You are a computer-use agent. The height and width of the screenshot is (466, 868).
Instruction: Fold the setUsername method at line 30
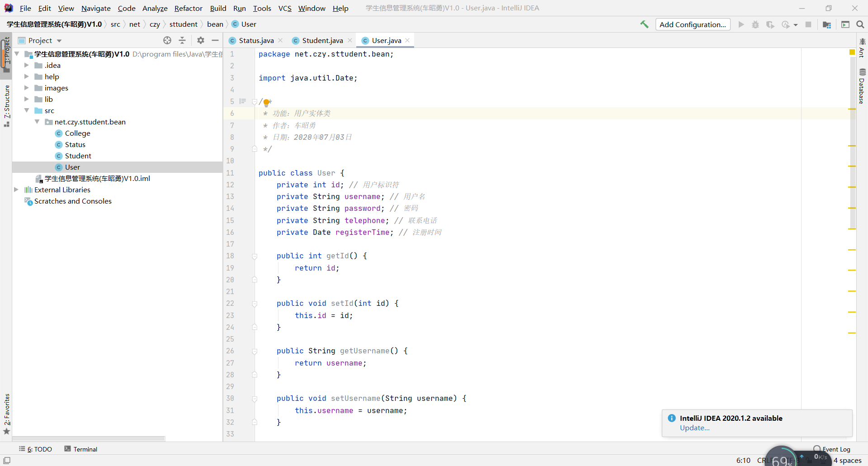(x=255, y=399)
